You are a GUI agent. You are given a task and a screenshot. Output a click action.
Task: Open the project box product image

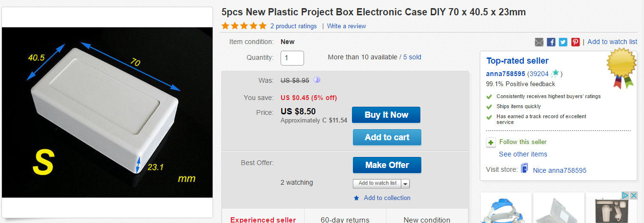(x=108, y=112)
